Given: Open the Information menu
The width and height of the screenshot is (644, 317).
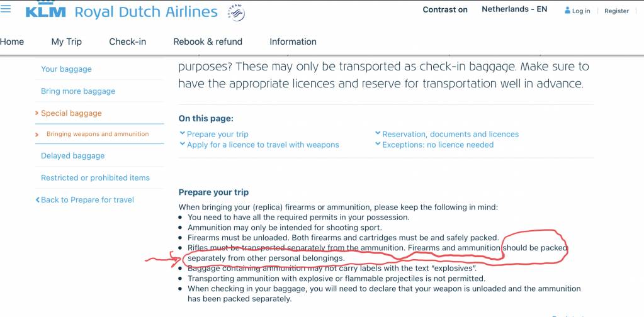Looking at the screenshot, I should [x=293, y=42].
